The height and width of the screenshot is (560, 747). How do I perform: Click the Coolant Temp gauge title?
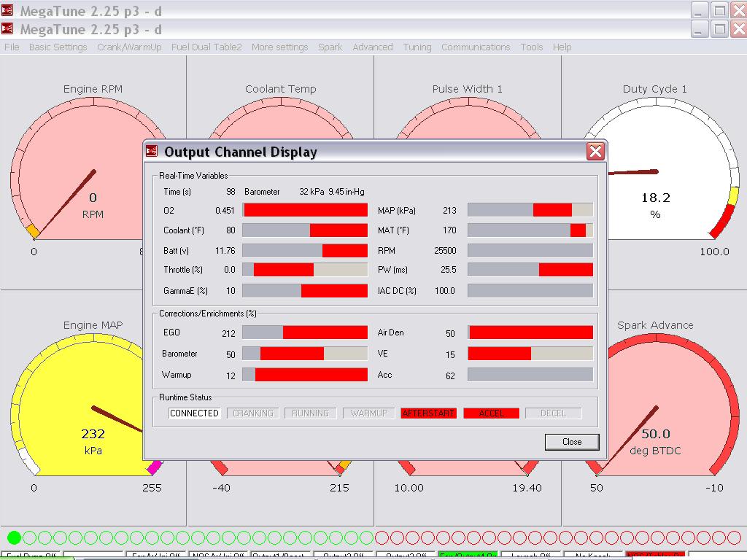pos(281,89)
